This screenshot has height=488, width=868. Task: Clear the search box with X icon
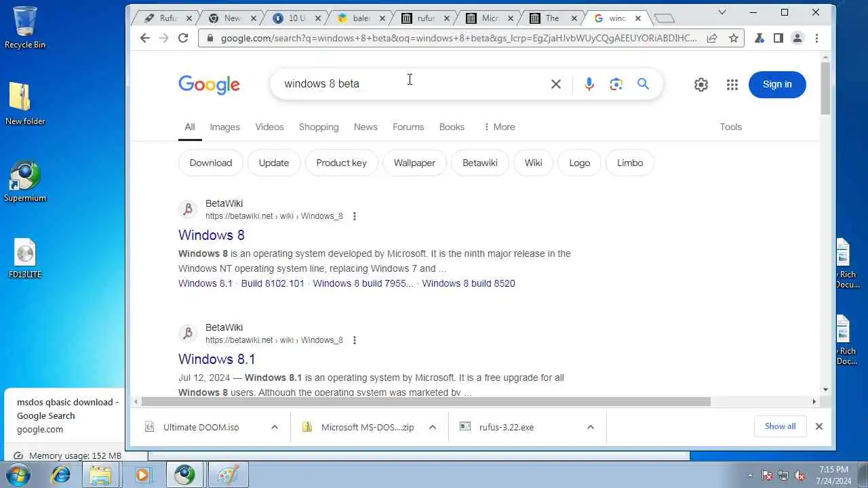pos(556,84)
